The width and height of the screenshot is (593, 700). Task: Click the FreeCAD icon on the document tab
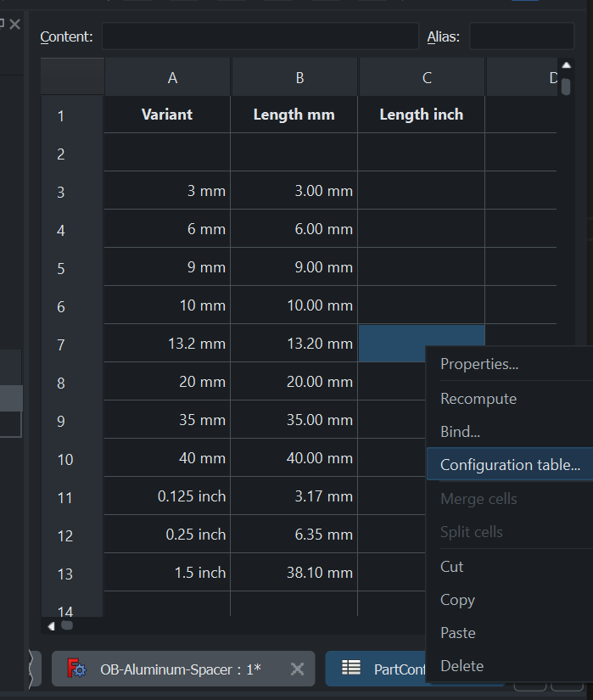click(76, 669)
